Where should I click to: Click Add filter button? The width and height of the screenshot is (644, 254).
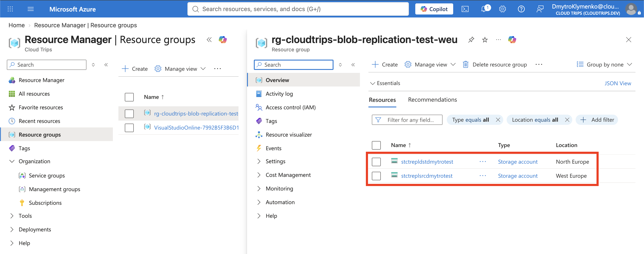coord(597,120)
